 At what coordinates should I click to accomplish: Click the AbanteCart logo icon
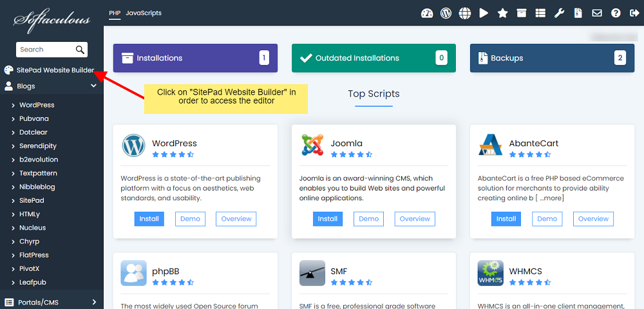pyautogui.click(x=490, y=145)
